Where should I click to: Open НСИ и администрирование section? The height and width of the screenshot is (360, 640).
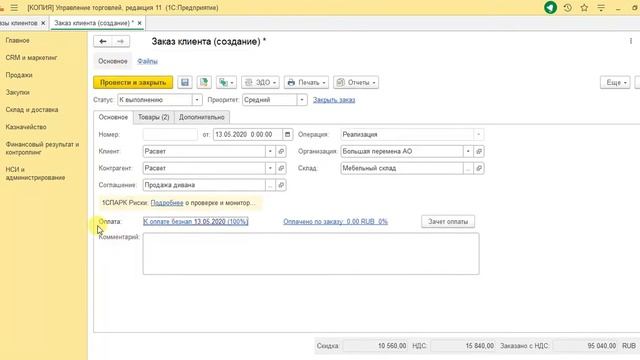click(35, 173)
